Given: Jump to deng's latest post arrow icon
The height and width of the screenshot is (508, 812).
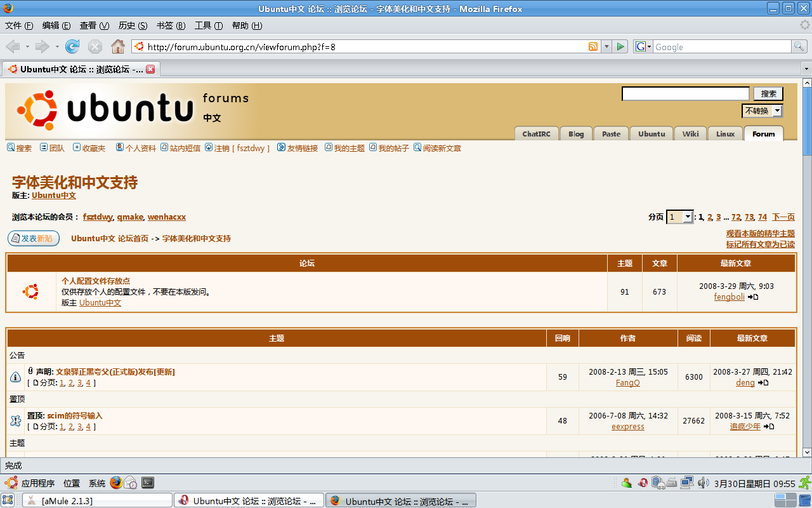Looking at the screenshot, I should click(x=764, y=383).
